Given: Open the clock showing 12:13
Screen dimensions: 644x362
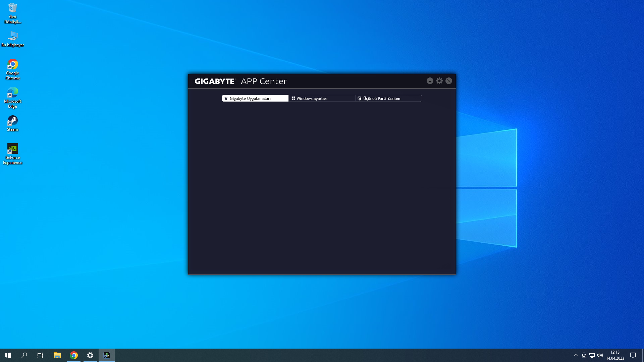Looking at the screenshot, I should (615, 355).
